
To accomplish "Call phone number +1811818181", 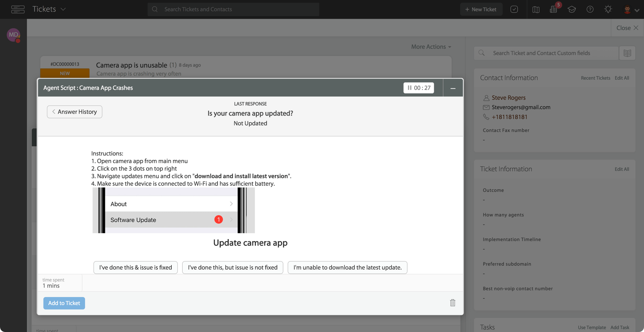I will point(510,117).
